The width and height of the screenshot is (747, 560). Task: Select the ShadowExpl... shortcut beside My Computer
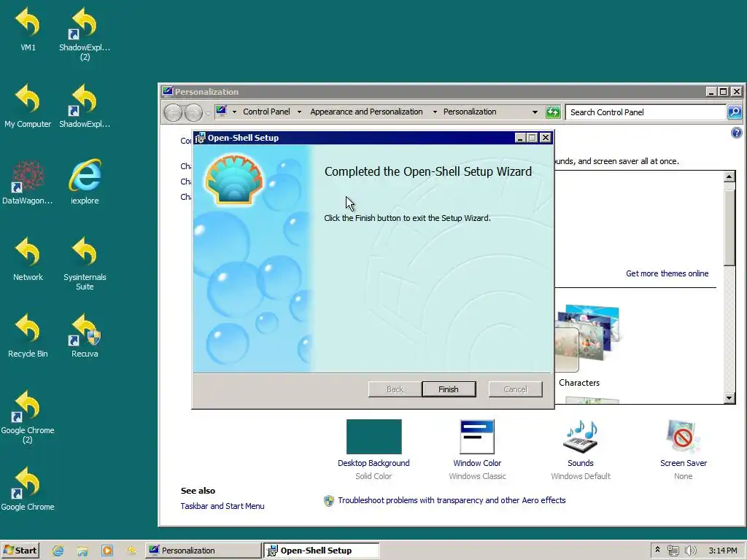pyautogui.click(x=85, y=106)
